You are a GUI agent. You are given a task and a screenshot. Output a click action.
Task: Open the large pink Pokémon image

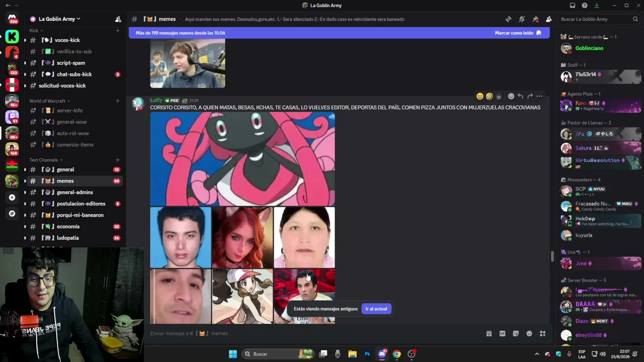(243, 159)
